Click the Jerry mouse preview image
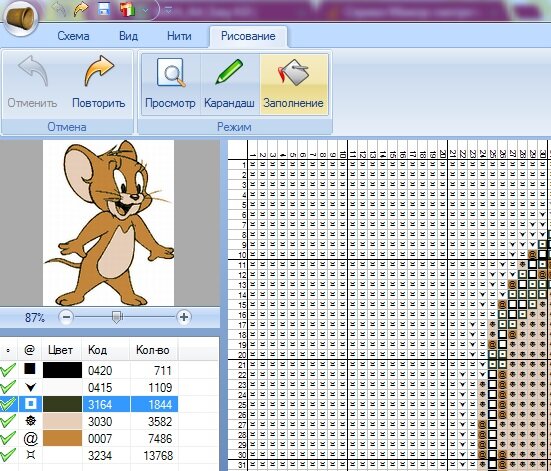 [109, 223]
